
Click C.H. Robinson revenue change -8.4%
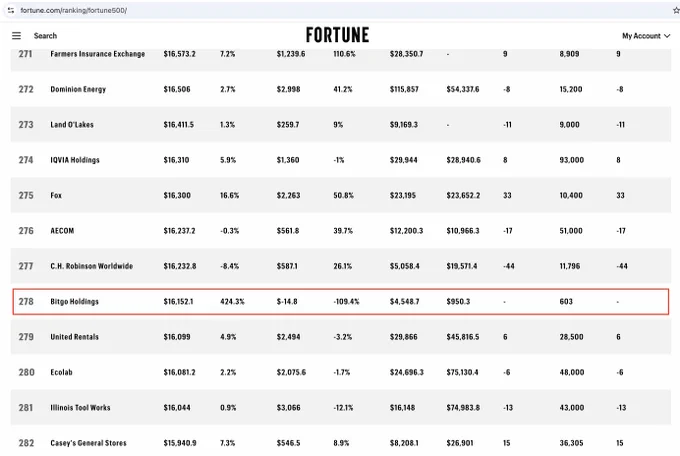229,266
